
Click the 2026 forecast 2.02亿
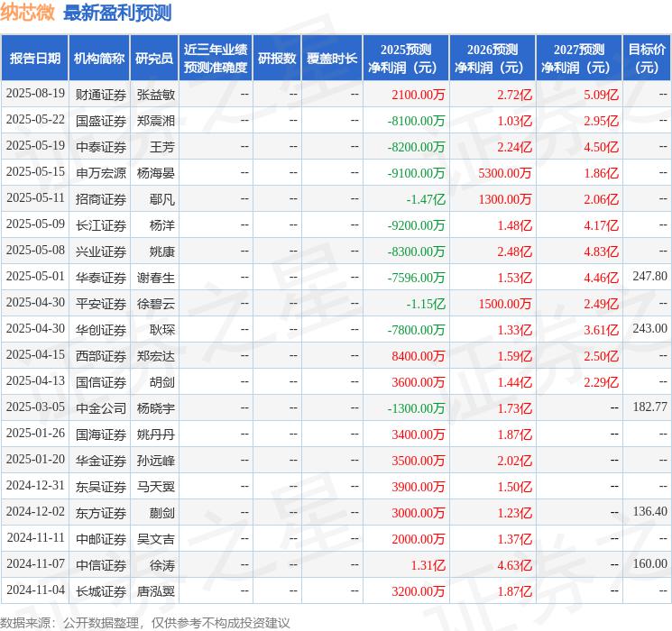[x=514, y=461]
